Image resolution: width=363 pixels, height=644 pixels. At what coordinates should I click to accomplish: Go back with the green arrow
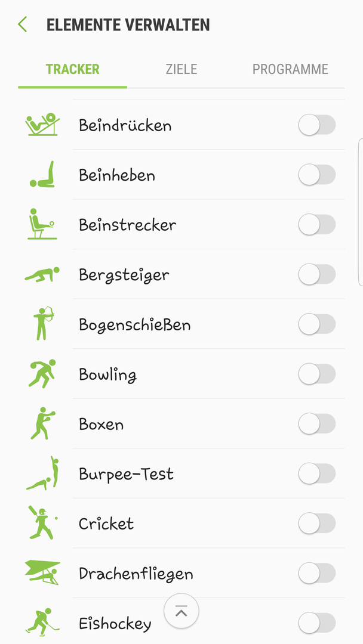(x=22, y=24)
